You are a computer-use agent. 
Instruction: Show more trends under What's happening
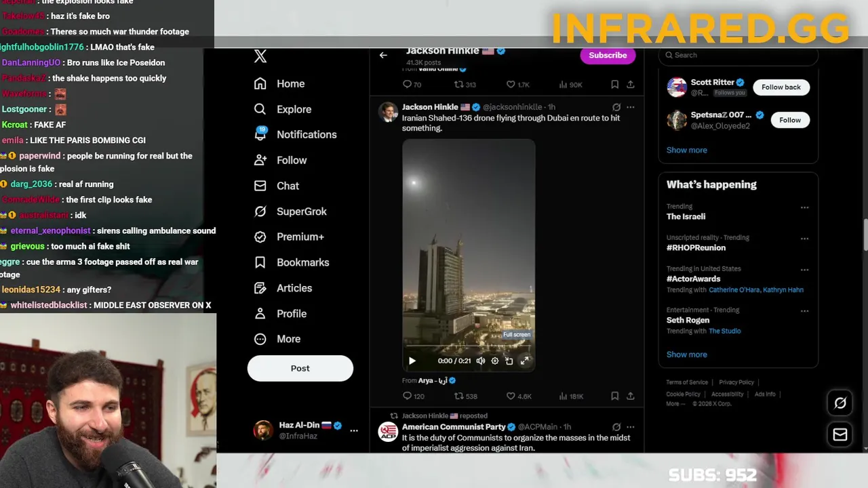pos(687,354)
